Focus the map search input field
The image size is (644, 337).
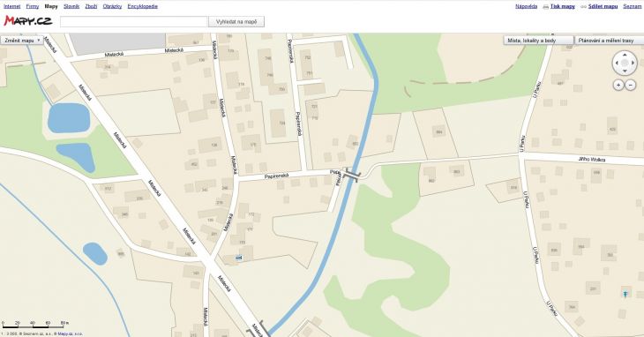point(134,22)
